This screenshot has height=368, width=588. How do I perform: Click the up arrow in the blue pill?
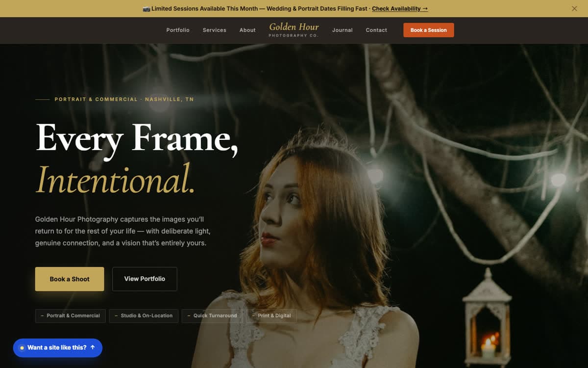93,347
